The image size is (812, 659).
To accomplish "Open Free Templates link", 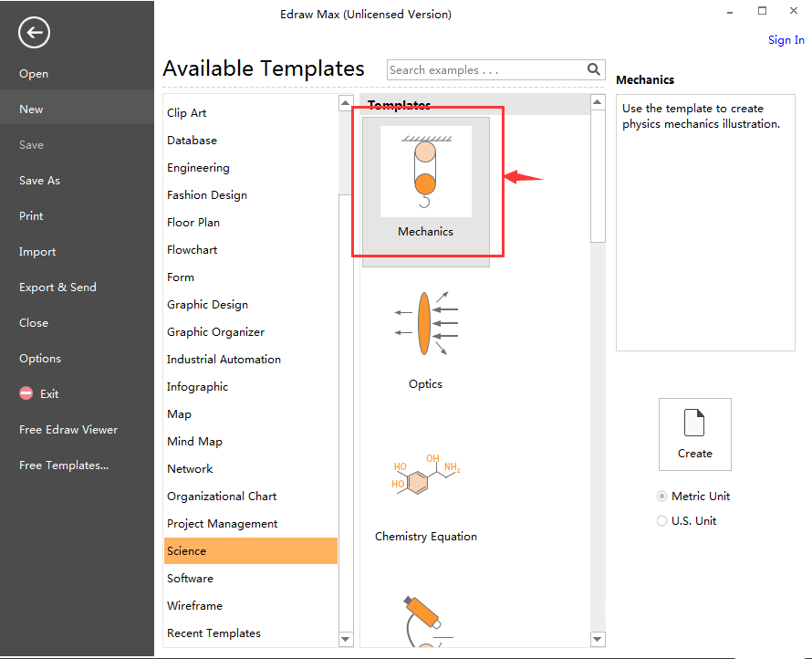I will point(64,465).
